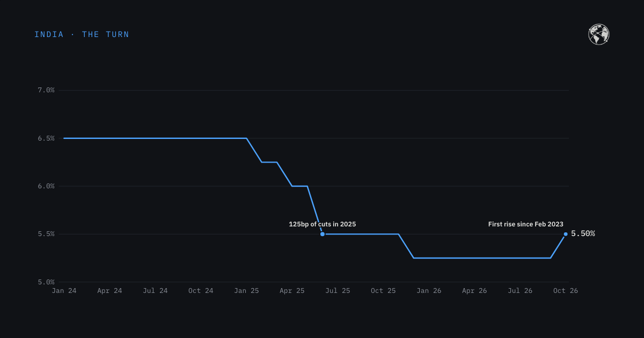
Task: Click the 'Jan 25' x-axis label
Action: (x=246, y=291)
